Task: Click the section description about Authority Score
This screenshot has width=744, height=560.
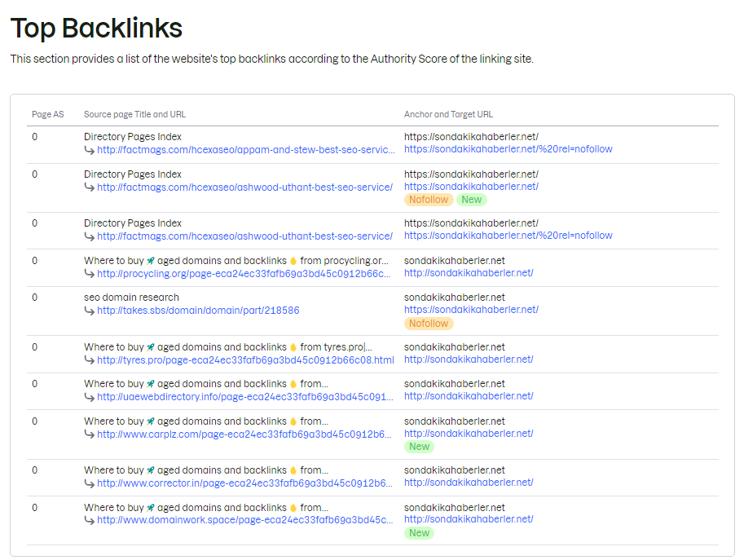Action: 272,59
